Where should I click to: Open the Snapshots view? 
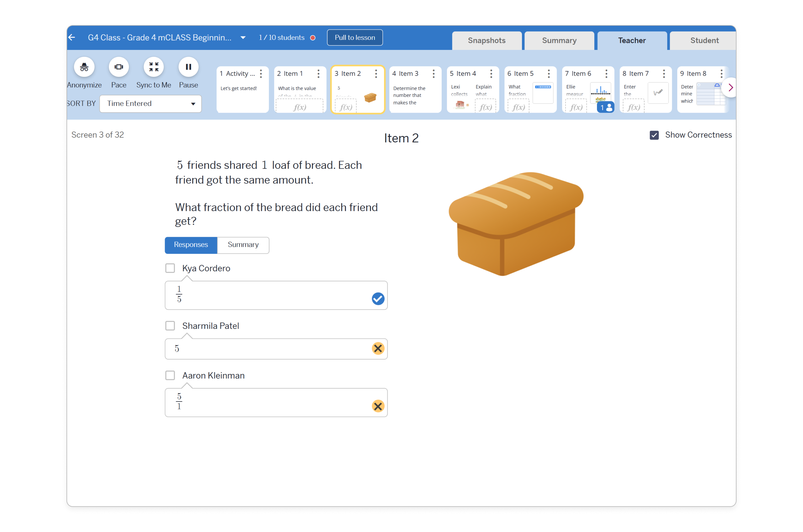tap(487, 40)
